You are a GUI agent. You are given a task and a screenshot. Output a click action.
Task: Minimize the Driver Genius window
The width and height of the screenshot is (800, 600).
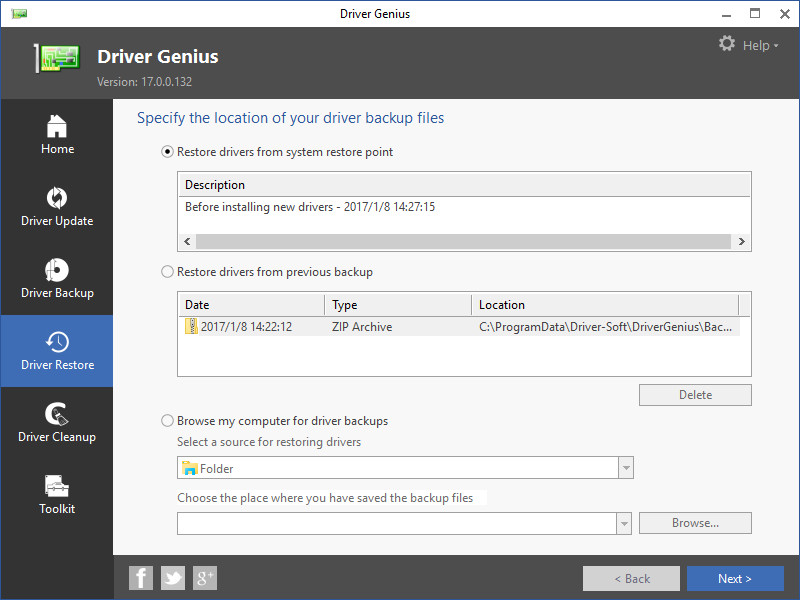click(x=727, y=14)
